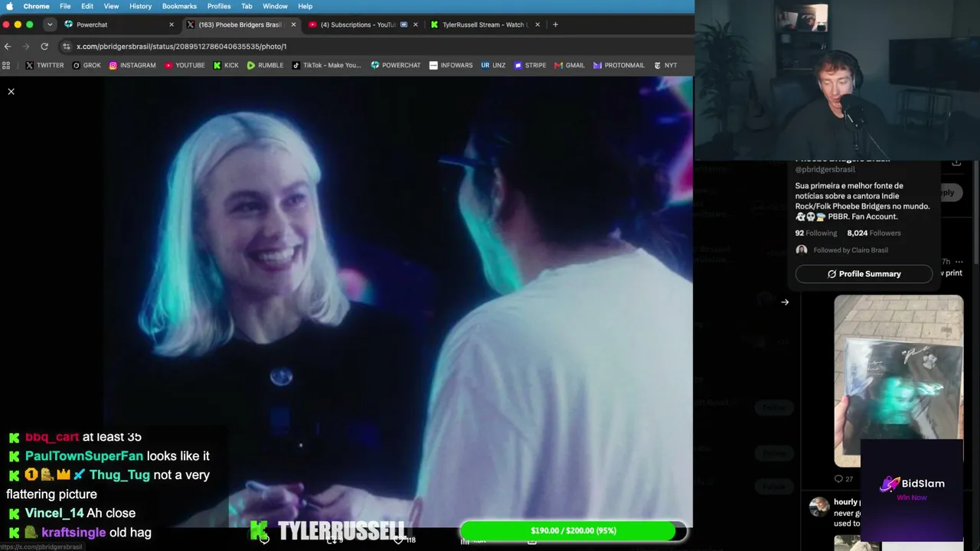
Task: Switch to the Powerchat tab
Action: tap(119, 24)
